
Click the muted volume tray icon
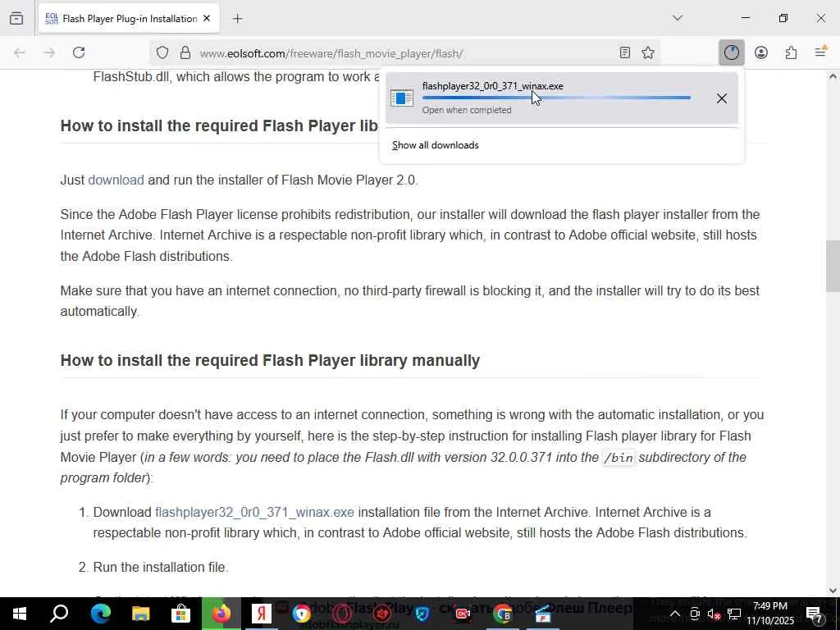(714, 614)
